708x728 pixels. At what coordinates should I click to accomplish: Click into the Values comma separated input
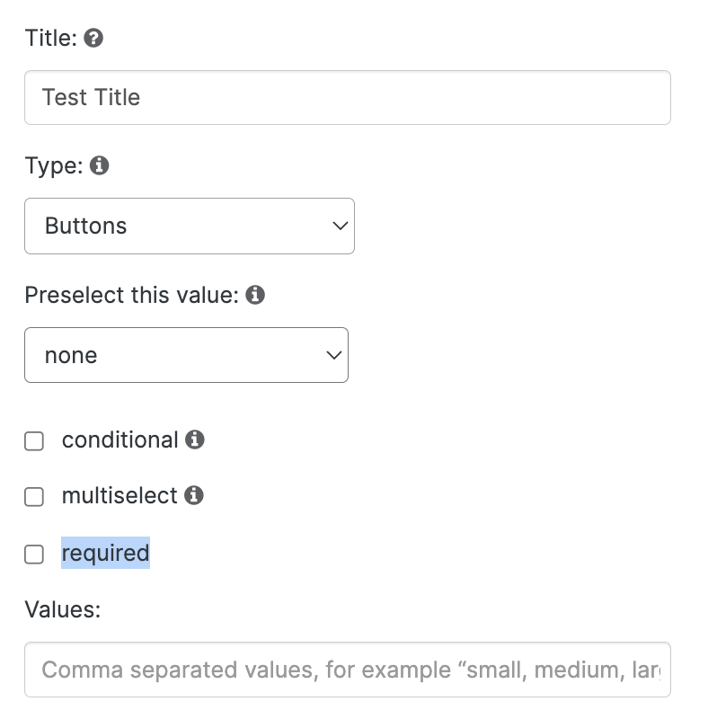[x=348, y=670]
